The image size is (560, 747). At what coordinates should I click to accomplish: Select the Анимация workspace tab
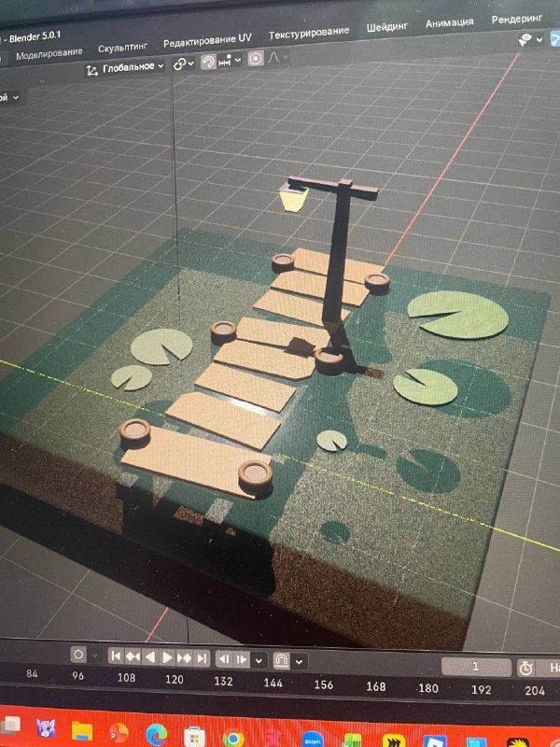pos(450,22)
